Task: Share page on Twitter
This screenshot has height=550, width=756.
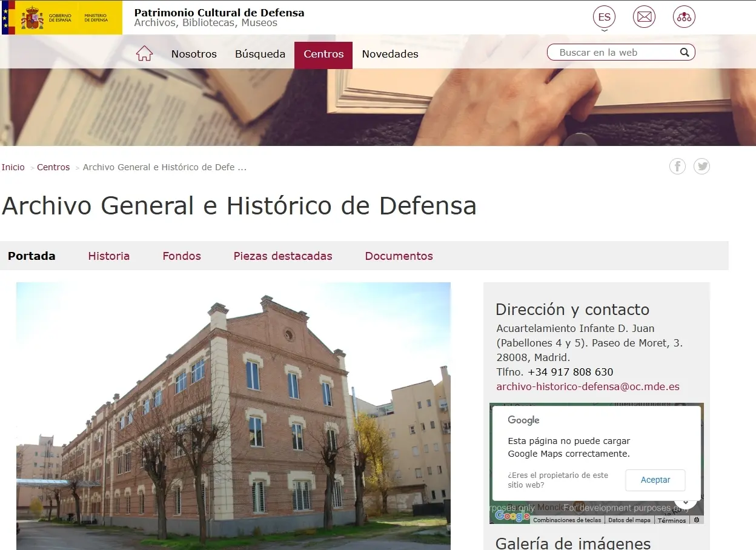Action: click(x=701, y=166)
